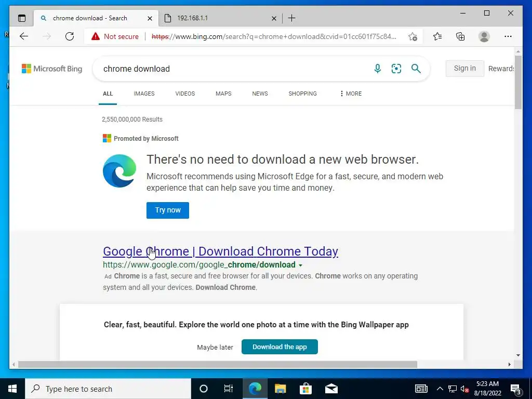Open the Windows Start menu

click(12, 389)
